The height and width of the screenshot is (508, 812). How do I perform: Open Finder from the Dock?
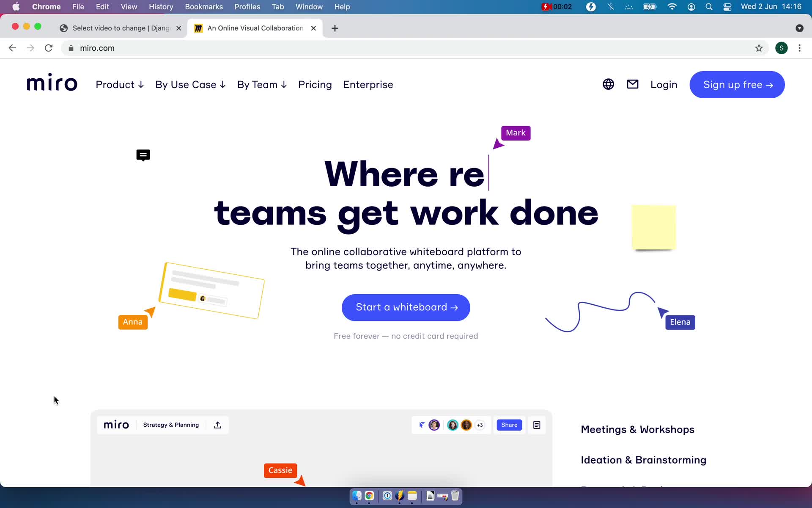pyautogui.click(x=357, y=496)
